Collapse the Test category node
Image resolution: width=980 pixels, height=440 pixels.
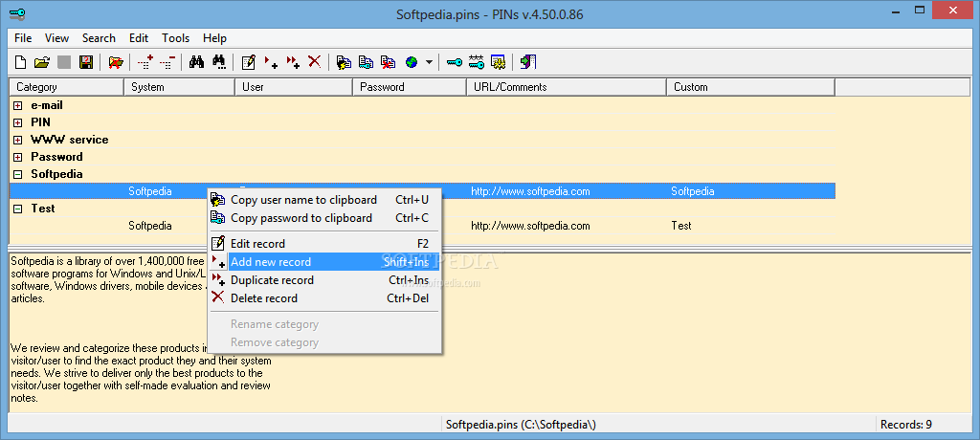tap(18, 209)
